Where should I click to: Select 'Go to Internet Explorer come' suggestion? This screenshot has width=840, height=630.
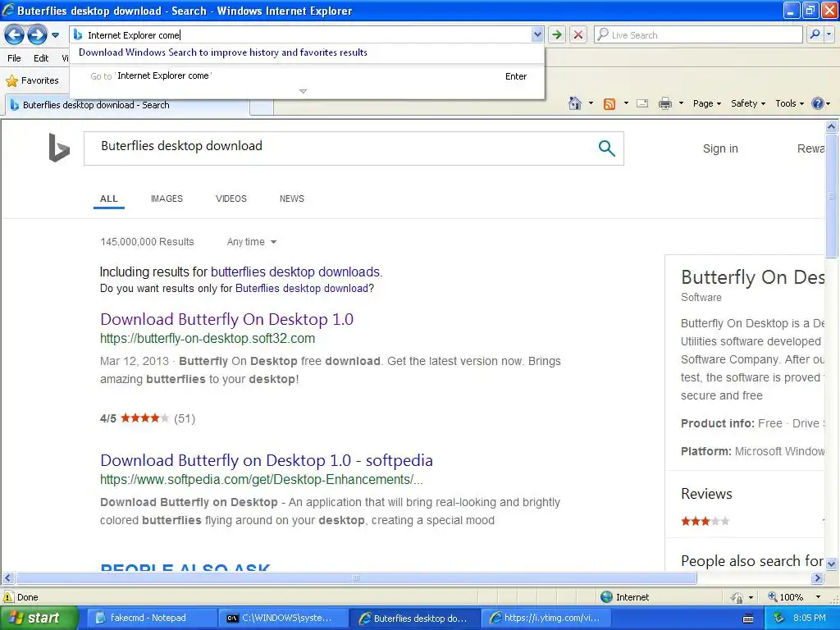[x=307, y=76]
